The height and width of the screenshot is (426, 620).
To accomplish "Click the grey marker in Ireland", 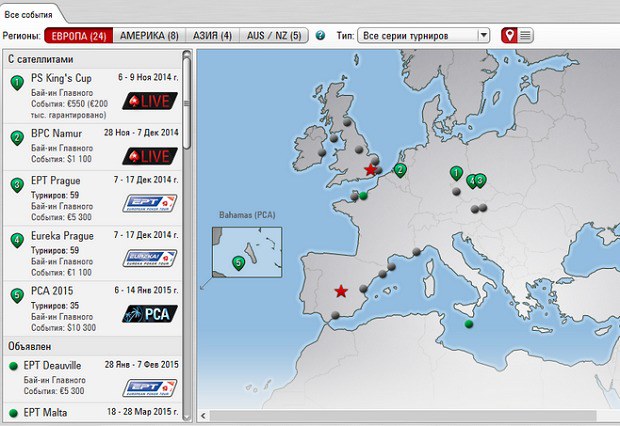I will [322, 153].
